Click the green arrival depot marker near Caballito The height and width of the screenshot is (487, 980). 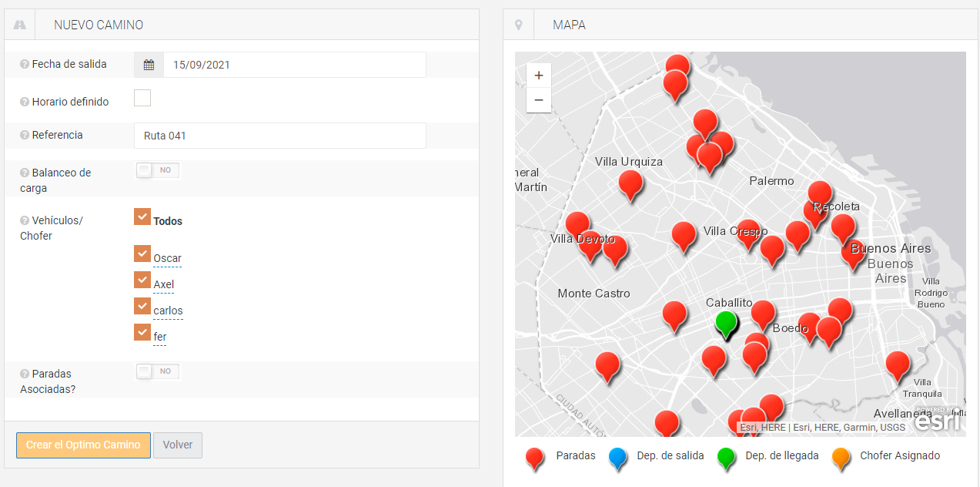[725, 322]
